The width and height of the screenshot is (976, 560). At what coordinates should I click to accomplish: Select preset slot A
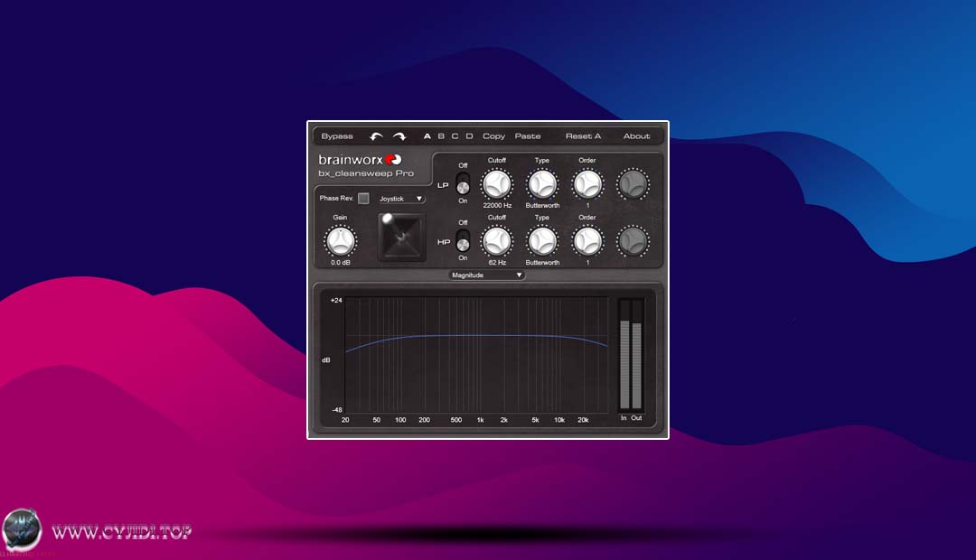427,136
